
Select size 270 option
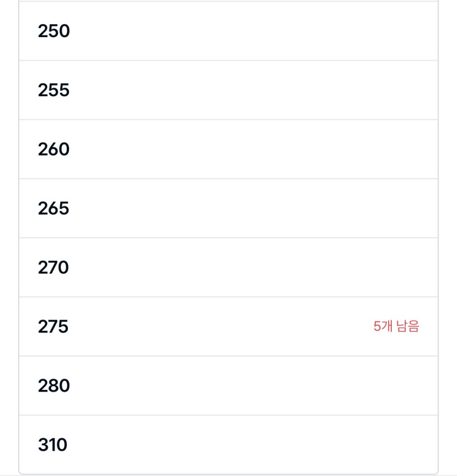pos(228,267)
